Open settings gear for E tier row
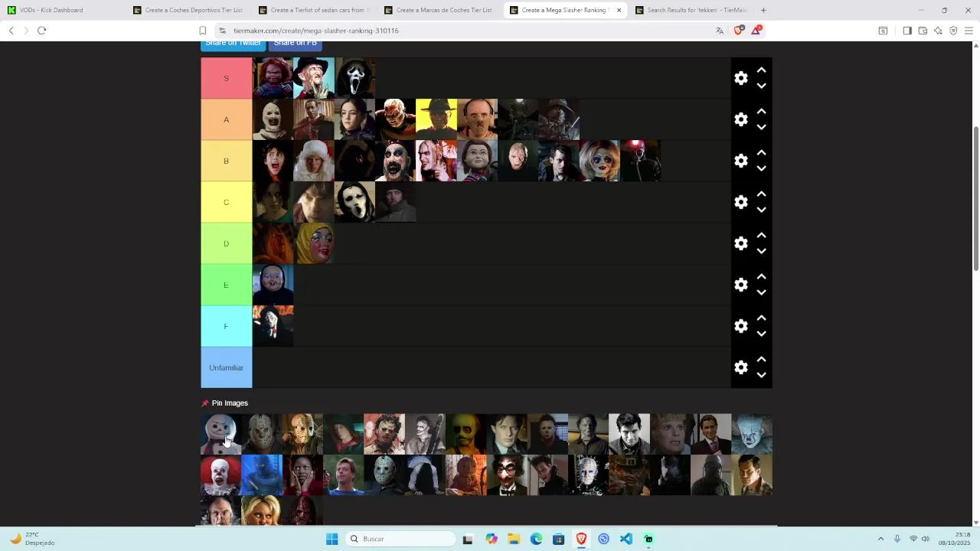The image size is (980, 551). point(741,285)
